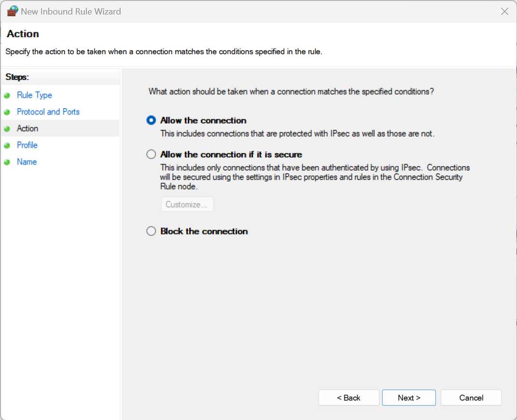Click green bullet beside Rule Type step
The height and width of the screenshot is (420, 517).
click(7, 96)
